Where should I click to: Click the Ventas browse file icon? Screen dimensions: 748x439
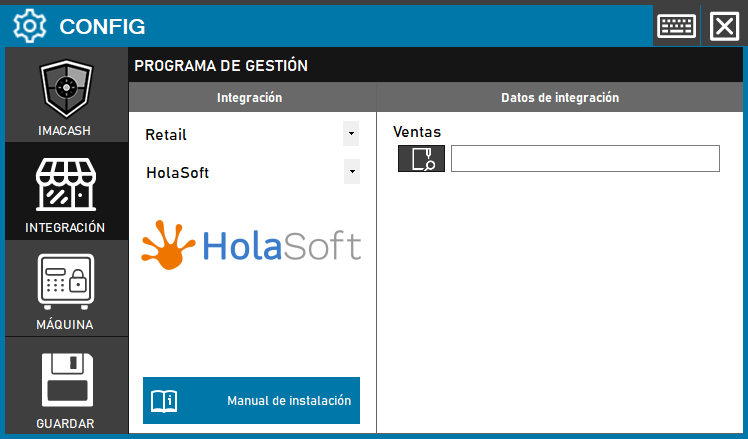(421, 159)
